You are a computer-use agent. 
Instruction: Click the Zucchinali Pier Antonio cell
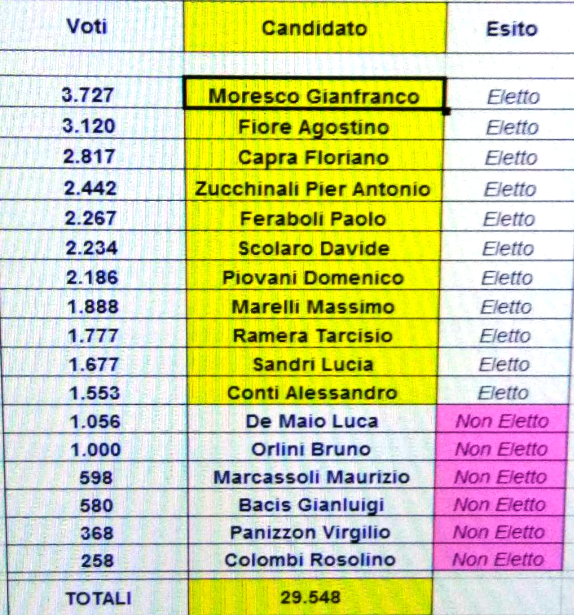(313, 187)
